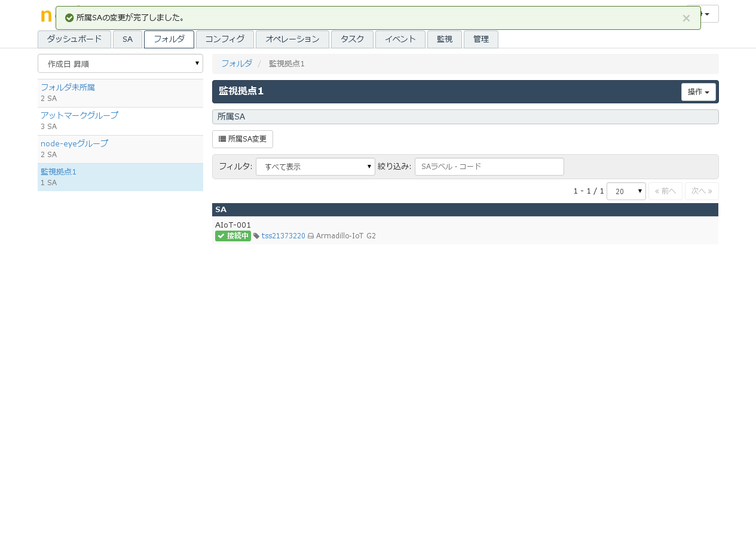Switch to the SA tab
Image resolution: width=756 pixels, height=552 pixels.
(x=127, y=39)
